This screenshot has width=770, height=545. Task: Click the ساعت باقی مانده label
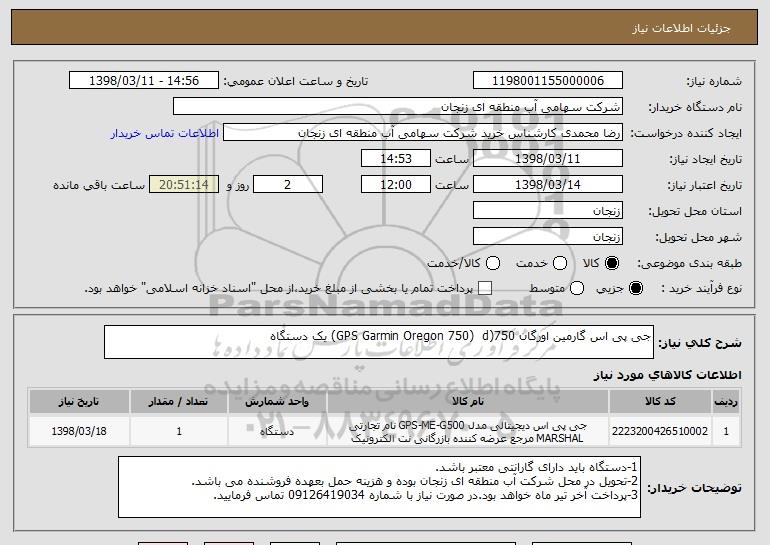click(99, 185)
